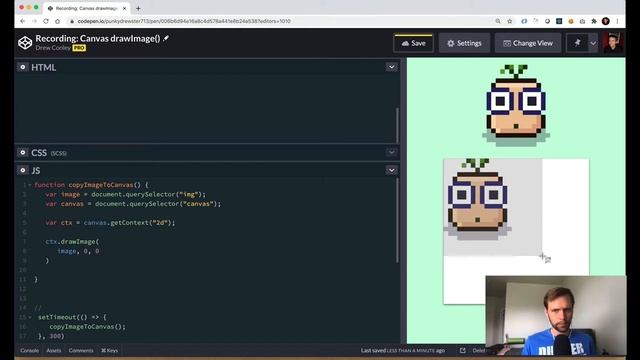Open HTML editor settings gear

[x=23, y=67]
